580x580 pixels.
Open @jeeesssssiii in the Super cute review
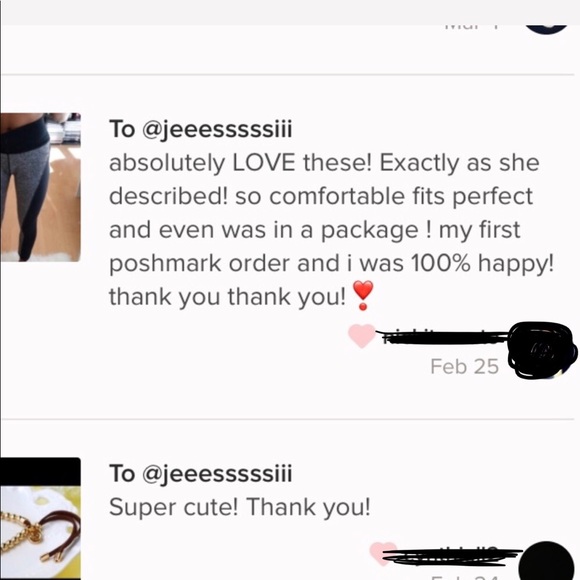(218, 473)
